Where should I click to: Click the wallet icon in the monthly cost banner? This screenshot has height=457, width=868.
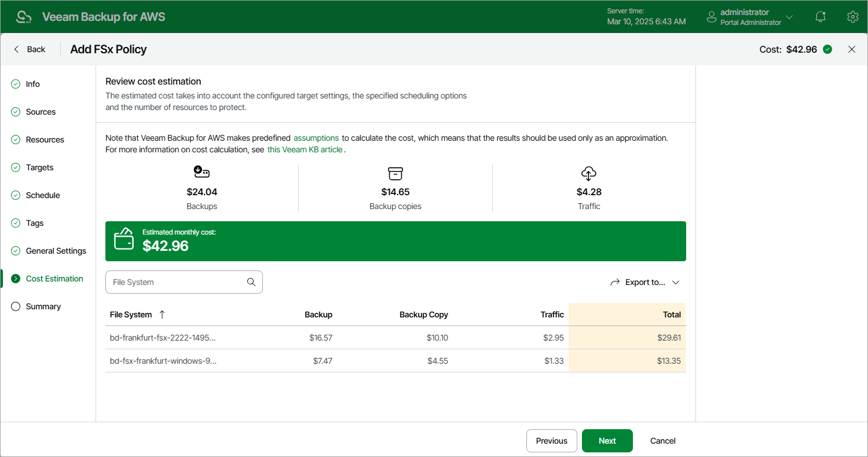[124, 238]
